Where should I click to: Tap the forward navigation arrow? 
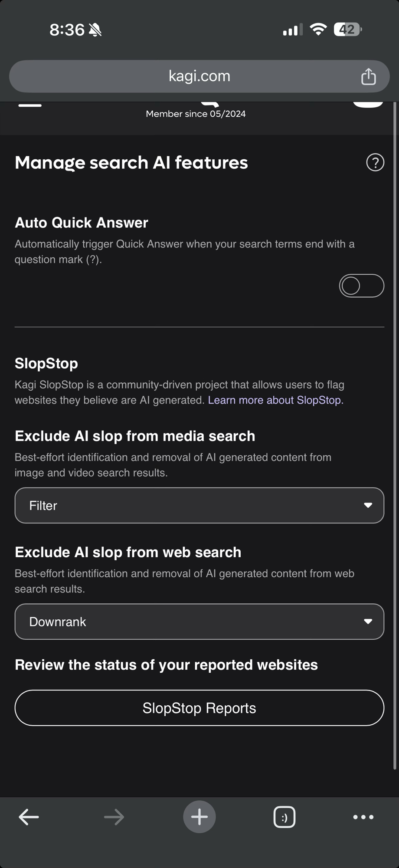(114, 817)
